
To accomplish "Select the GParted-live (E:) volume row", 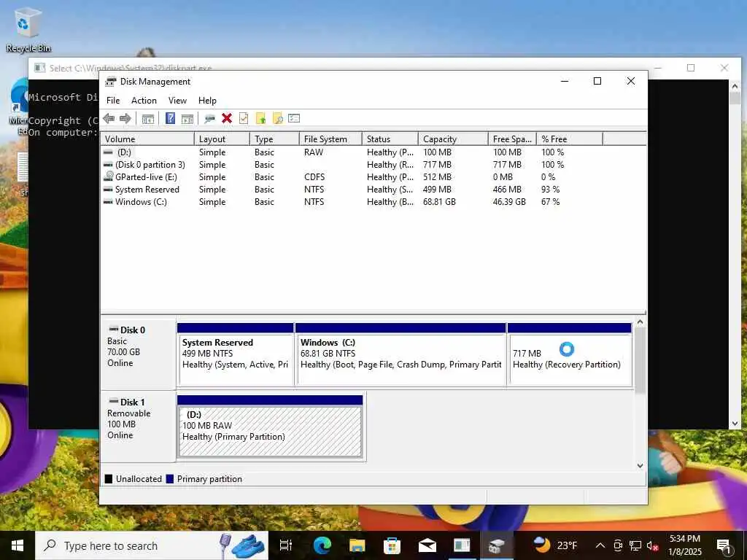I will point(373,177).
